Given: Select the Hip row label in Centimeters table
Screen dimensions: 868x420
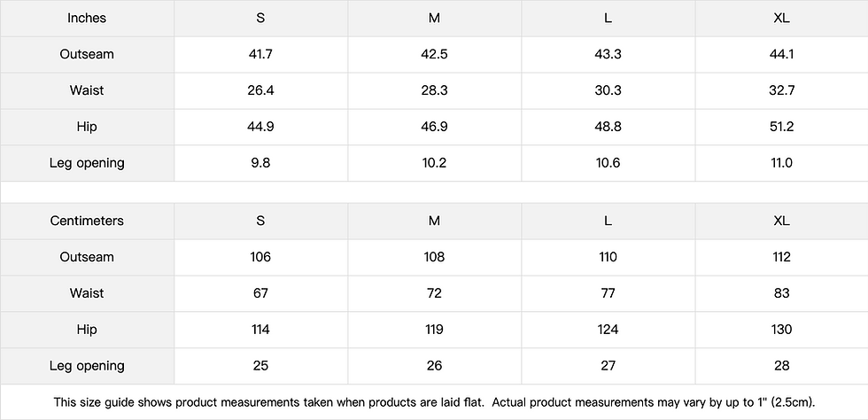Looking at the screenshot, I should click(87, 330).
